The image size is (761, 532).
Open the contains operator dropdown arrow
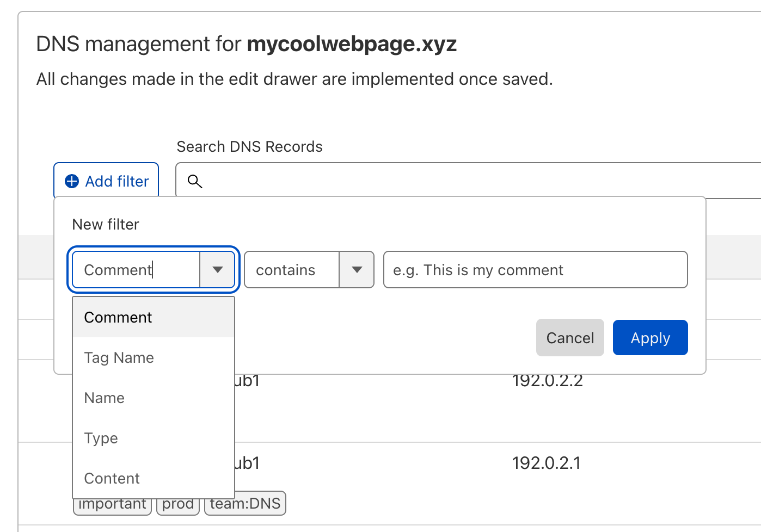coord(357,270)
